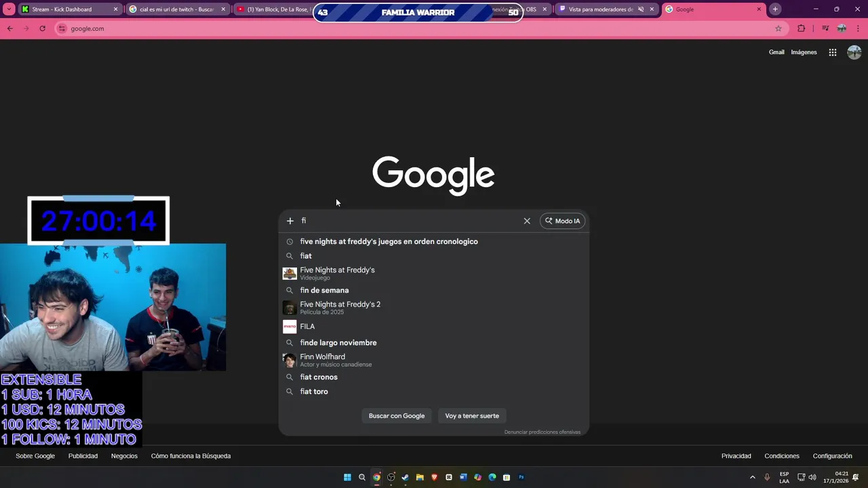Close the Kick Dashboard tab
Screen dimensions: 868x488
pos(115,9)
